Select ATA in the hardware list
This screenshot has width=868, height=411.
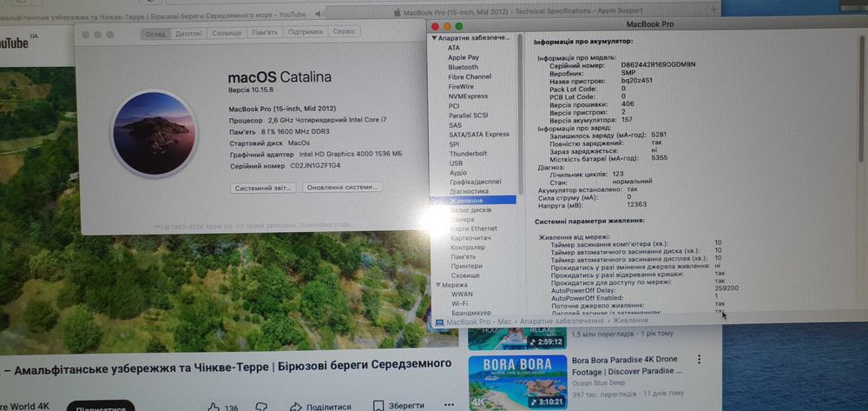coord(454,48)
